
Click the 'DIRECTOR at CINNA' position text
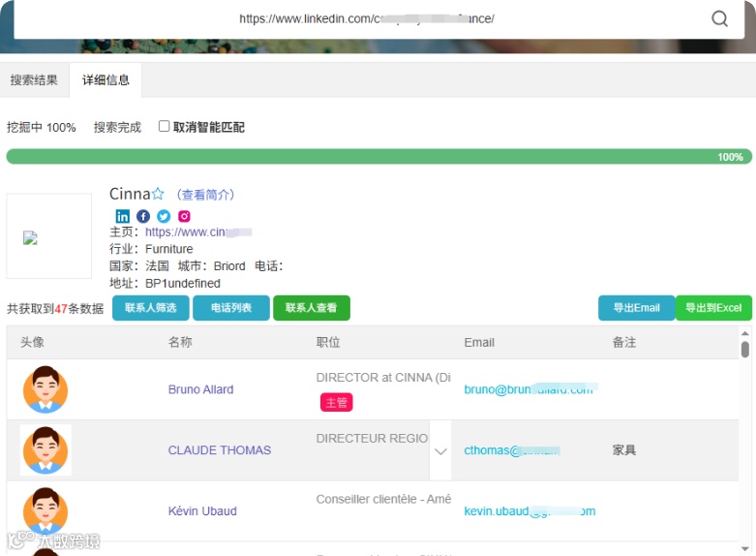tap(383, 378)
